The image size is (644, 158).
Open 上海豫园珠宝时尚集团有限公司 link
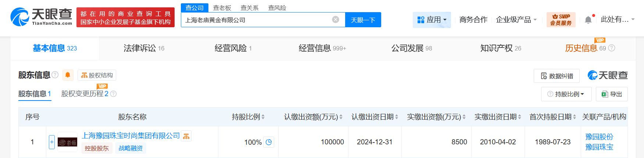click(x=130, y=136)
